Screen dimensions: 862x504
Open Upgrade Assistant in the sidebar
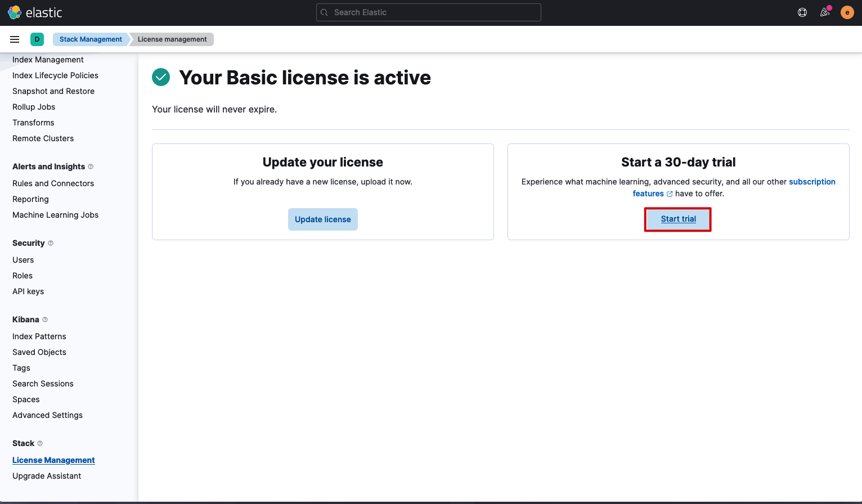(x=47, y=476)
